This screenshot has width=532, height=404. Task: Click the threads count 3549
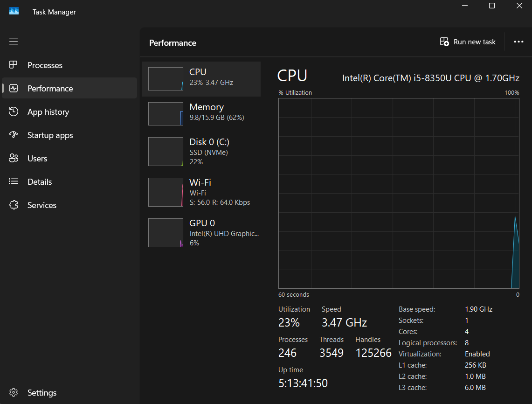coord(331,353)
